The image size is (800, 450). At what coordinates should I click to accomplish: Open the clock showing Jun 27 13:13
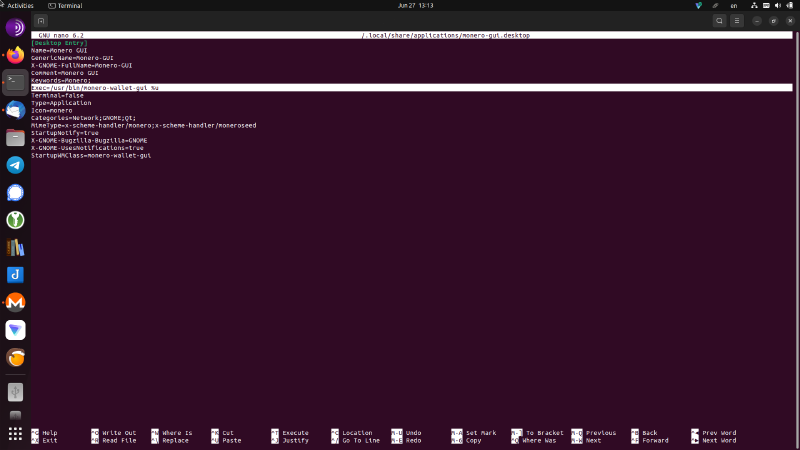(415, 6)
